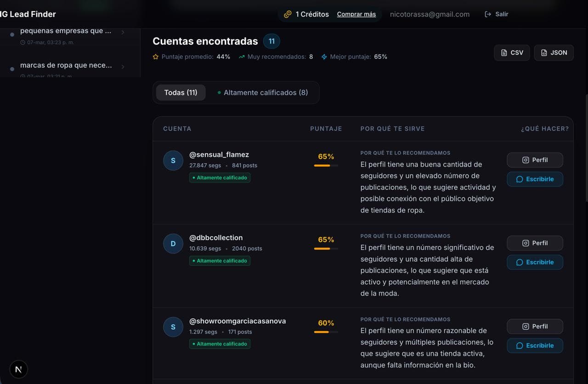The height and width of the screenshot is (384, 588).
Task: Click the 65% score bar for @dbbcollection
Action: click(325, 248)
